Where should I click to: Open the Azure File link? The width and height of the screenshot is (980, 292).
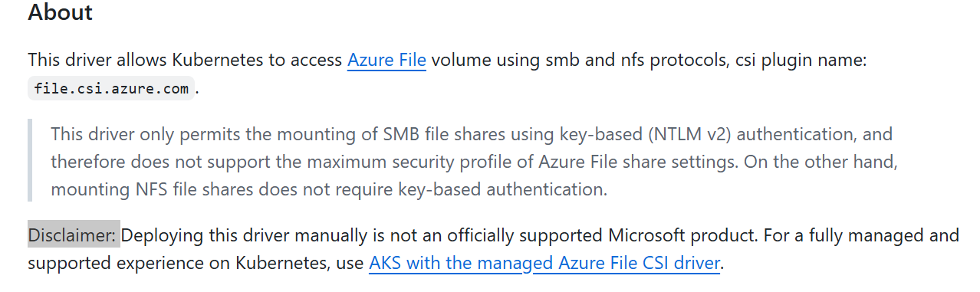(386, 60)
